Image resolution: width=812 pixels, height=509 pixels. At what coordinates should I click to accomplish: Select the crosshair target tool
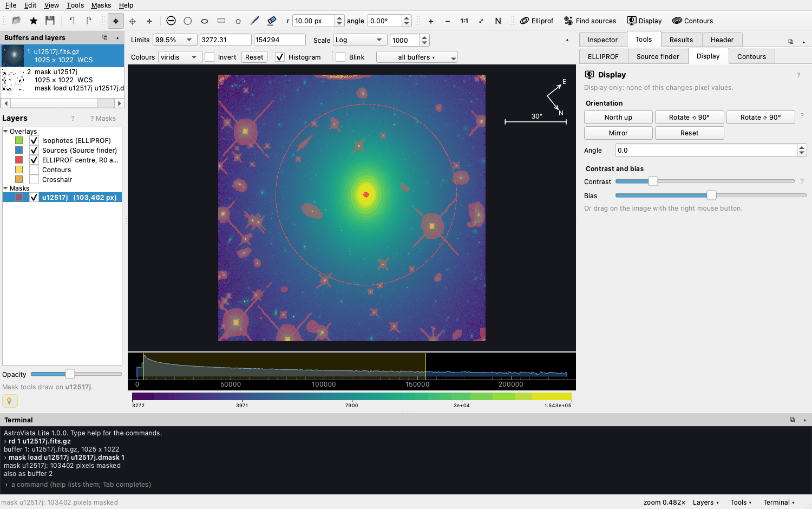click(133, 21)
